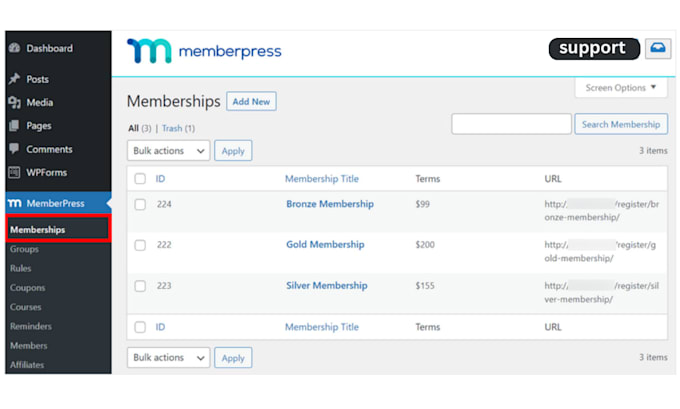Viewport: 680px width, 409px height.
Task: Go to Groups submenu
Action: [24, 249]
